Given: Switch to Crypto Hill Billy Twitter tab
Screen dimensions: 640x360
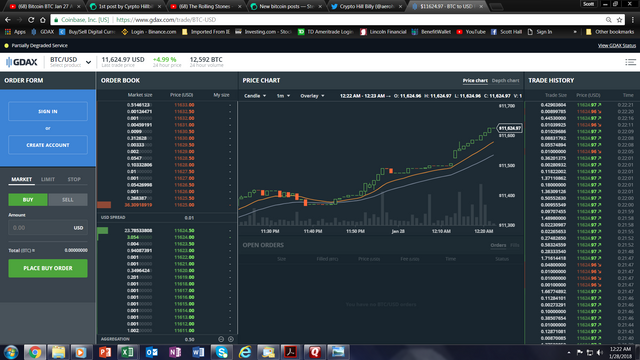Looking at the screenshot, I should [x=367, y=7].
